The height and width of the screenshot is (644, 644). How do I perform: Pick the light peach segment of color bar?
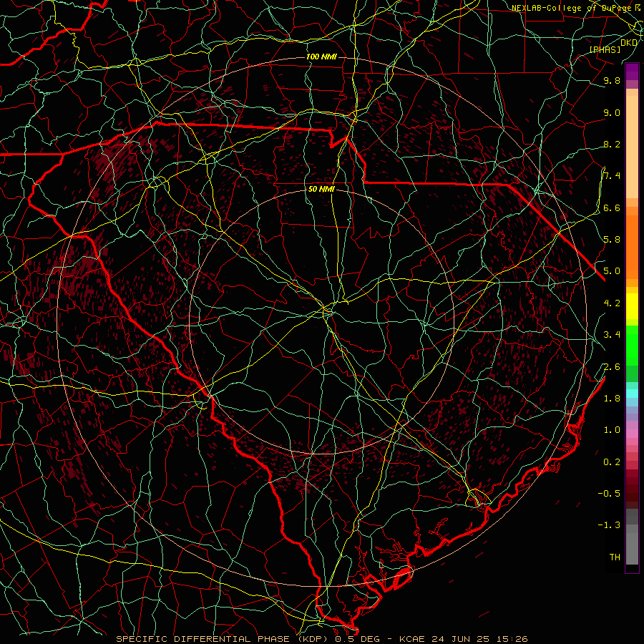click(x=632, y=147)
